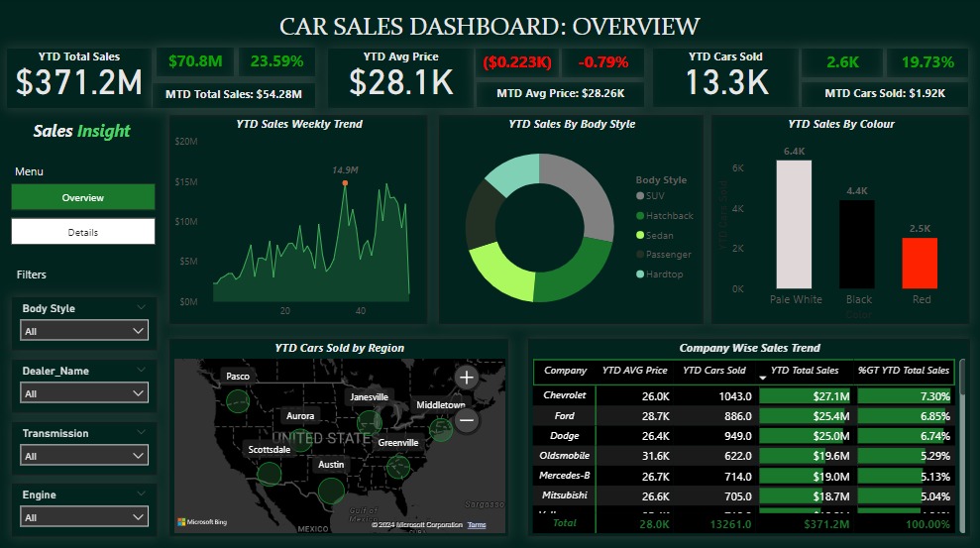
Task: Sort table by %GT YTD Total Sales header
Action: click(x=903, y=370)
